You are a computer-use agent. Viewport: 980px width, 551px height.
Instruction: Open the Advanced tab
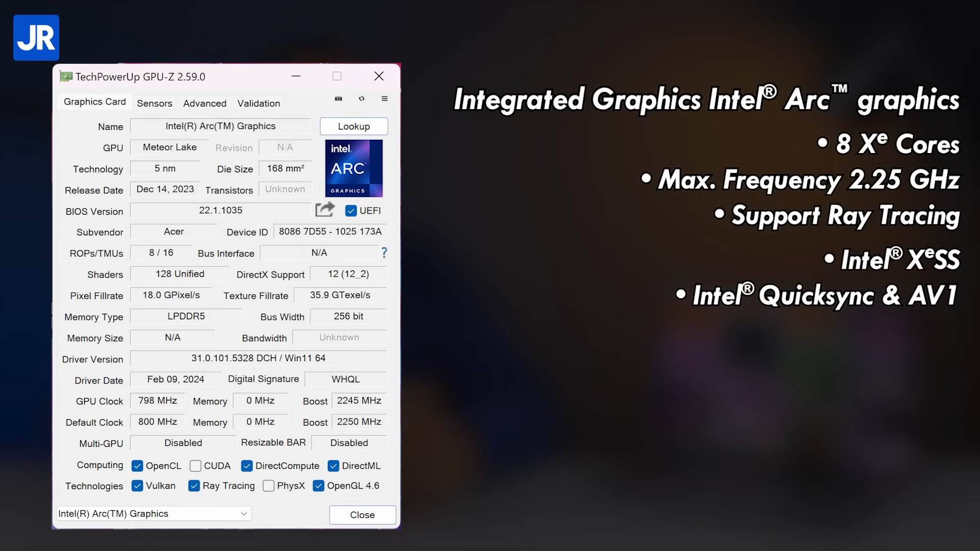205,103
